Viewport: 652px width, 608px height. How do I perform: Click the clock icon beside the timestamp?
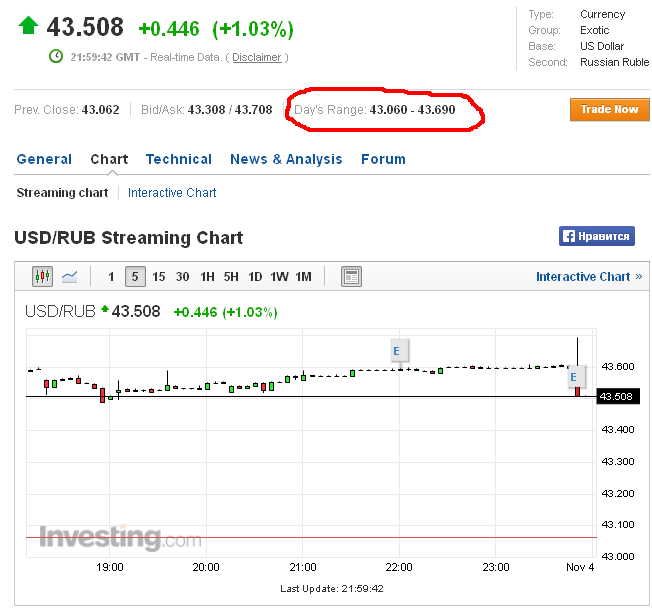pos(56,57)
